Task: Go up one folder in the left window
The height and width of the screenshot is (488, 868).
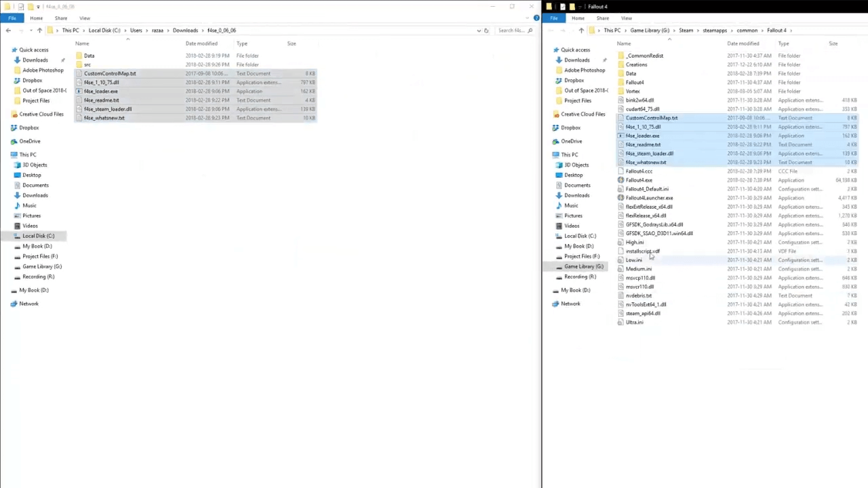Action: click(39, 30)
